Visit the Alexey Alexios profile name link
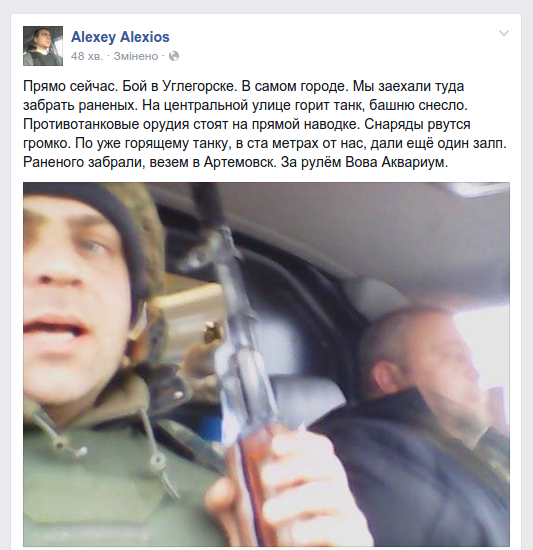The height and width of the screenshot is (550, 533). [120, 37]
